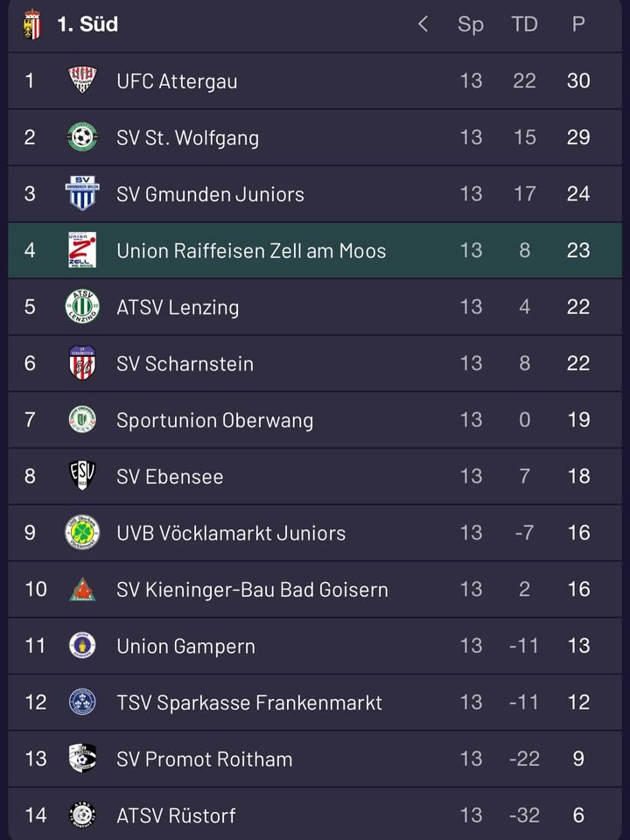Click the league flag crest beside 1. Süd
Image resolution: width=630 pixels, height=840 pixels.
pyautogui.click(x=32, y=24)
